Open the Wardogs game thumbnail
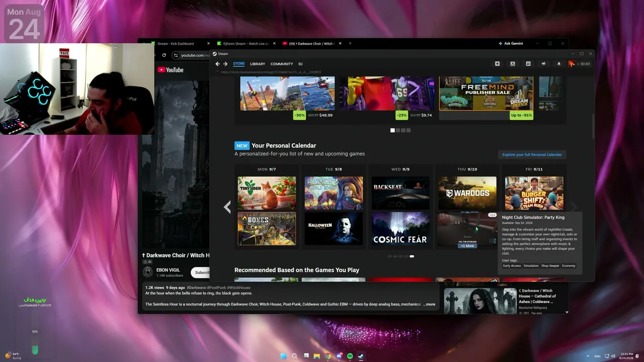Image resolution: width=644 pixels, height=362 pixels. click(x=467, y=193)
